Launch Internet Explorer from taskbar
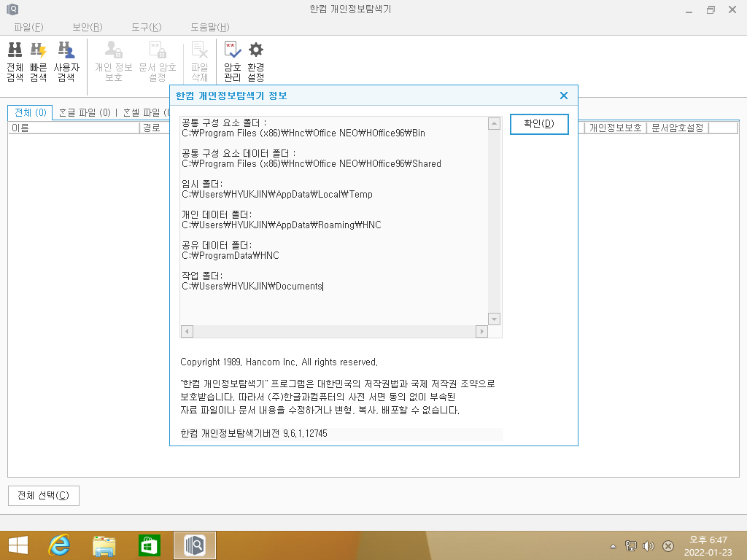747x560 pixels. pos(59,545)
